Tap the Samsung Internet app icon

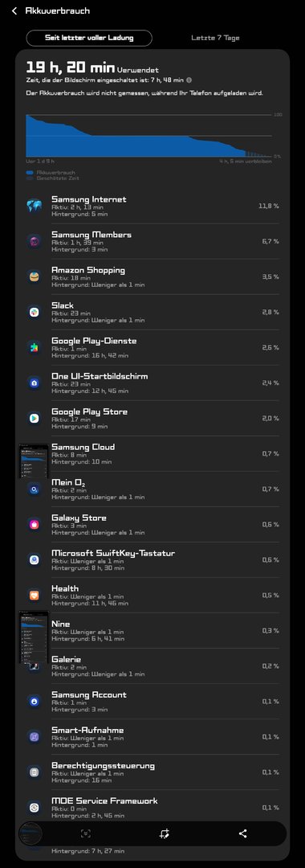pos(35,206)
